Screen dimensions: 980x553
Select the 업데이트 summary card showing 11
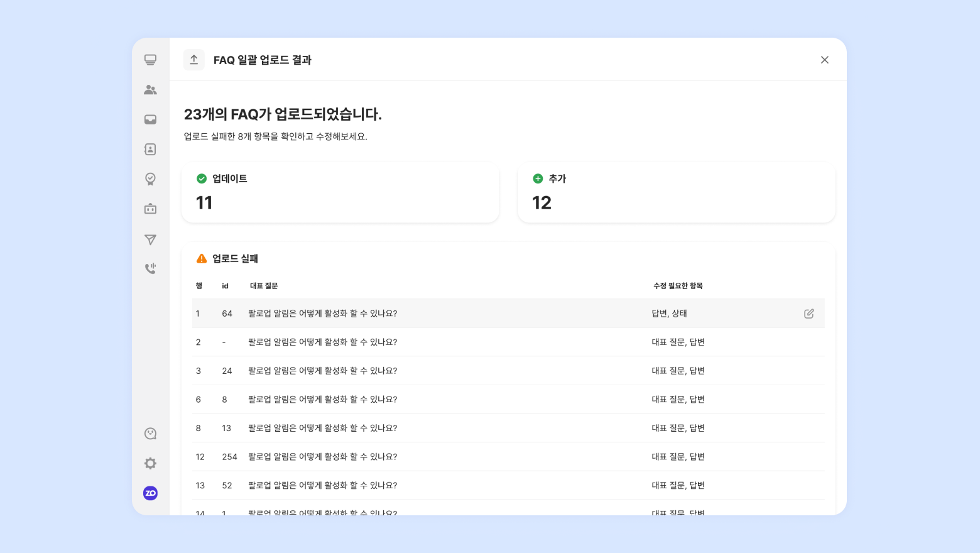coord(340,192)
